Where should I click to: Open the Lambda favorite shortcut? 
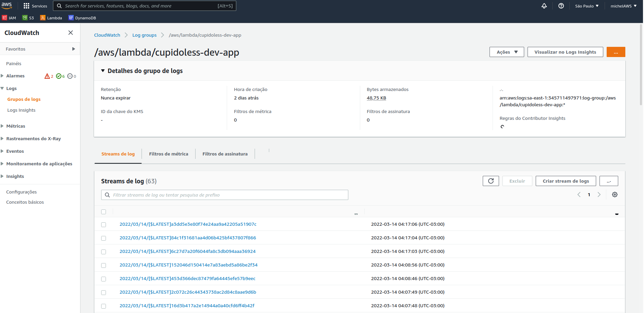coord(51,18)
